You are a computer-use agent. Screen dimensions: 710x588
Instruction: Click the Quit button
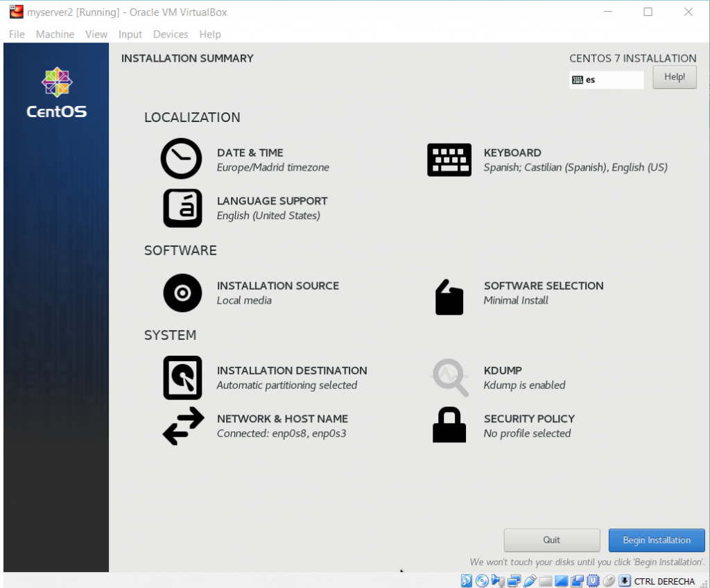tap(552, 540)
